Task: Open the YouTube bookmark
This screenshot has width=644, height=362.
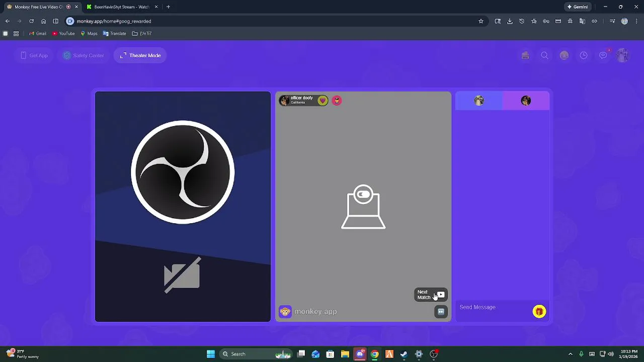Action: point(64,34)
